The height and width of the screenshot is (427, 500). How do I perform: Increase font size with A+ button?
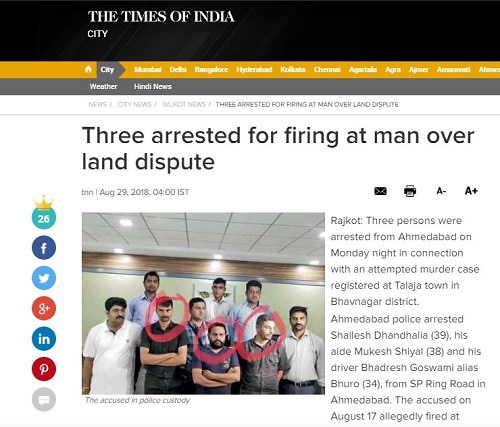coord(471,191)
